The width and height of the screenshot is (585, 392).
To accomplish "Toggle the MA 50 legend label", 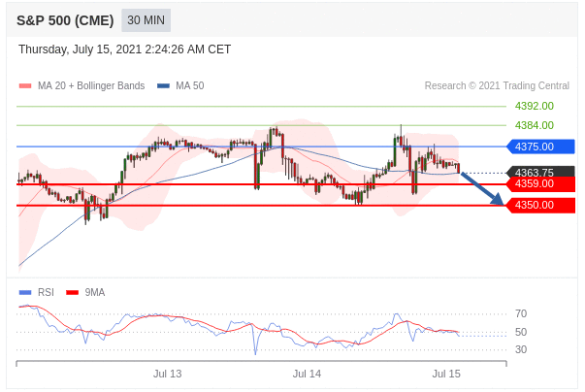I will pos(189,86).
